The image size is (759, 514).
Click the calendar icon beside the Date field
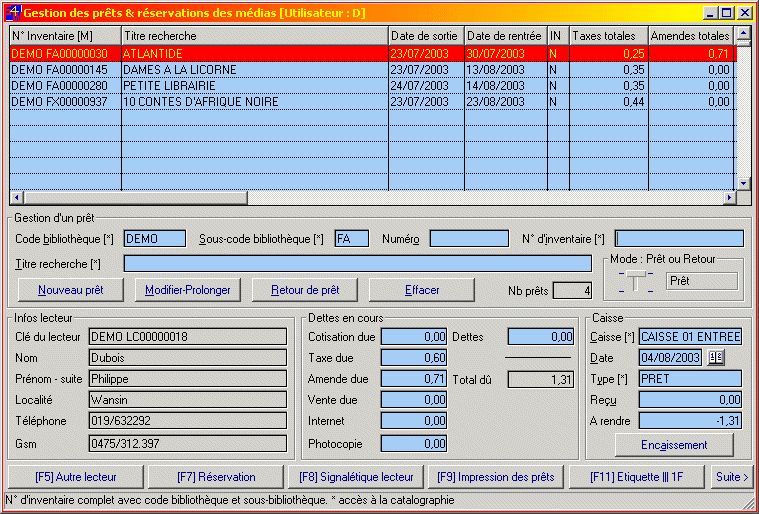click(x=715, y=358)
